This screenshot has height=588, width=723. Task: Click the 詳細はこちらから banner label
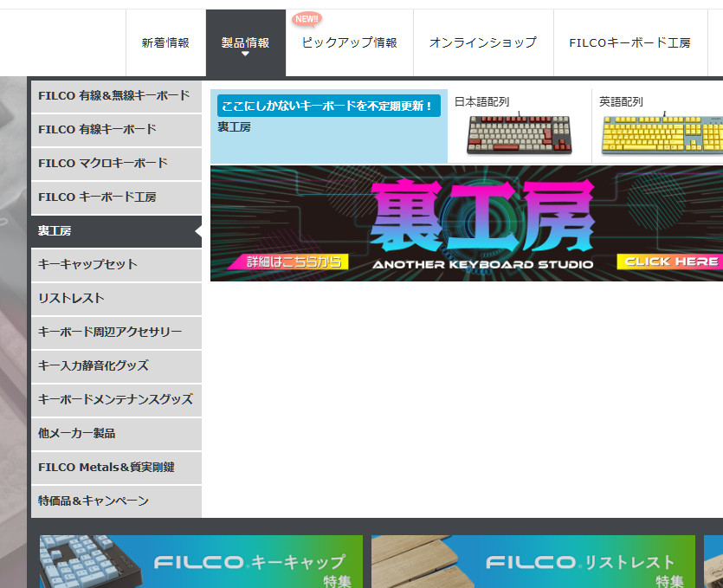click(290, 262)
